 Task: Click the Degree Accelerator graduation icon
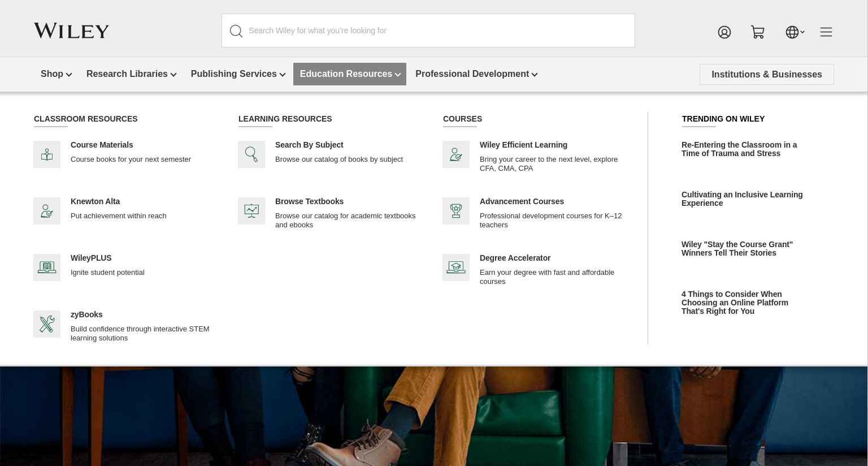tap(456, 267)
